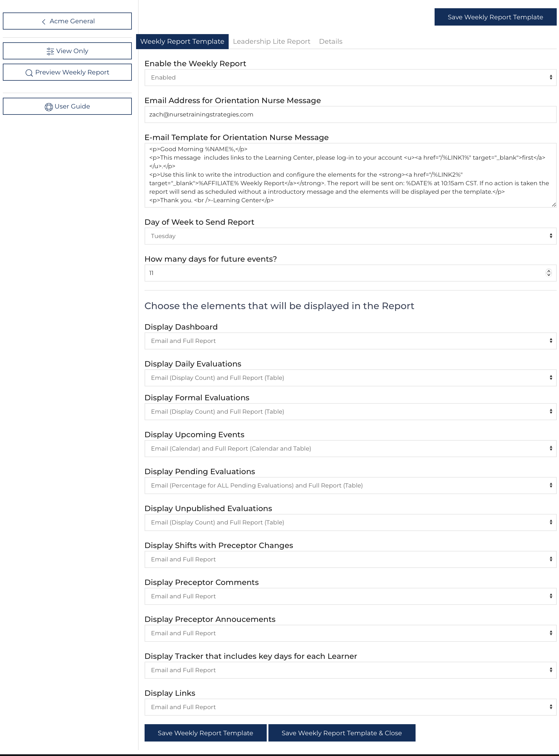Click the lifebuoy icon on User Guide
Image resolution: width=559 pixels, height=756 pixels.
coord(49,107)
